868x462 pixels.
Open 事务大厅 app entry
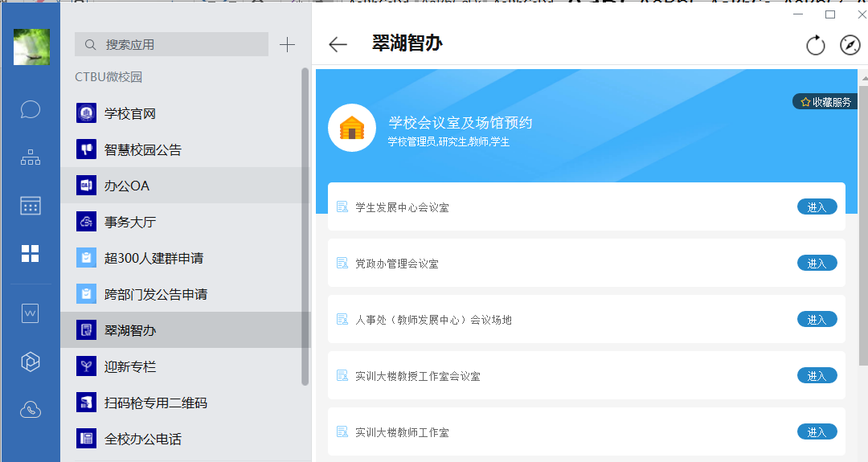coord(129,222)
